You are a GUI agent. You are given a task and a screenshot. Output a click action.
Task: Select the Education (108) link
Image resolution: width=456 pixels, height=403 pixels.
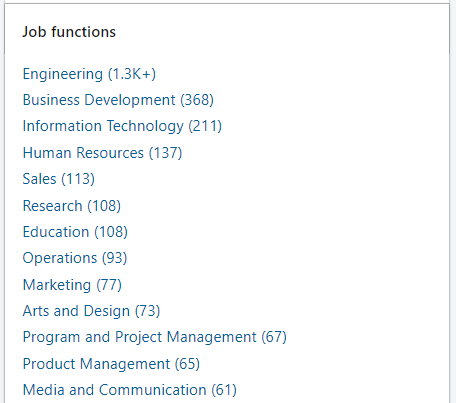75,232
